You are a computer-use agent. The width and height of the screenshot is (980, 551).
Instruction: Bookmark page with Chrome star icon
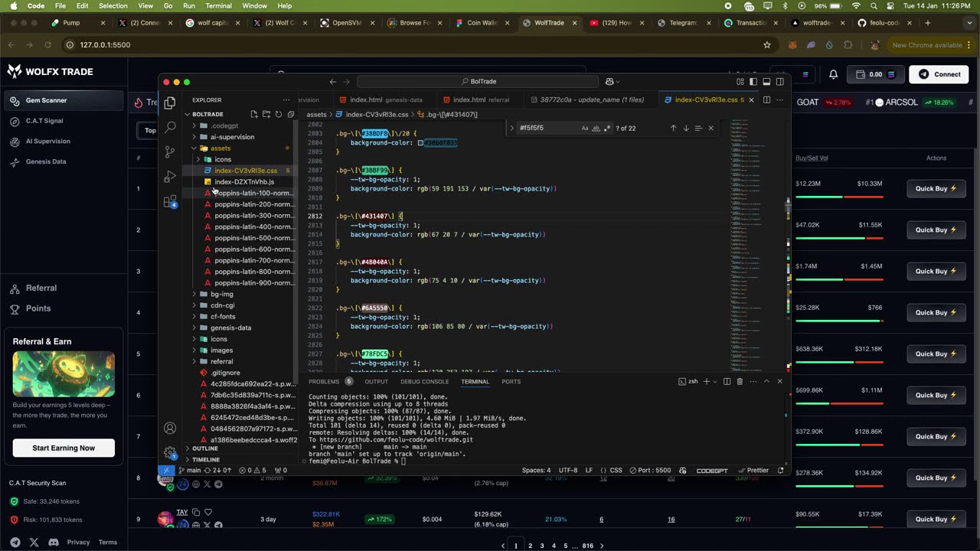point(767,44)
